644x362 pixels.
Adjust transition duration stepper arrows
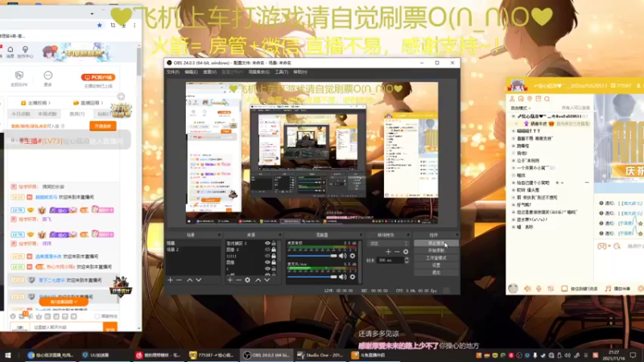coord(407,260)
